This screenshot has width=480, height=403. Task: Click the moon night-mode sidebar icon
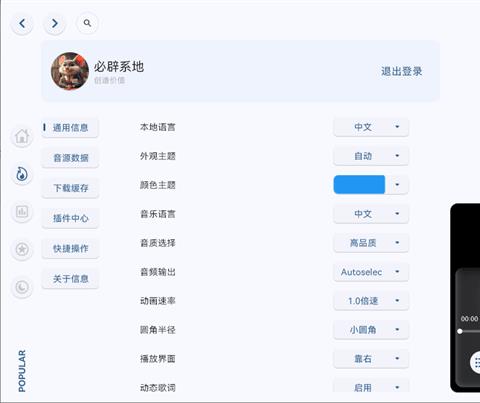click(22, 287)
